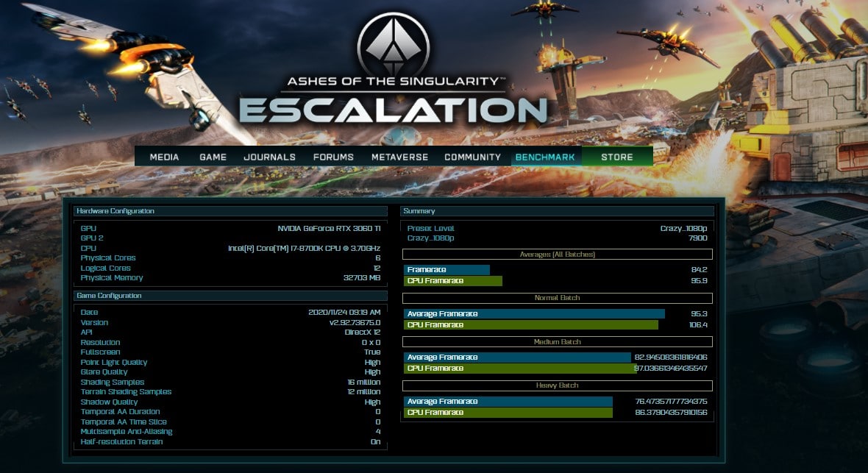This screenshot has height=473, width=868.
Task: Click the green STORE button
Action: click(616, 157)
